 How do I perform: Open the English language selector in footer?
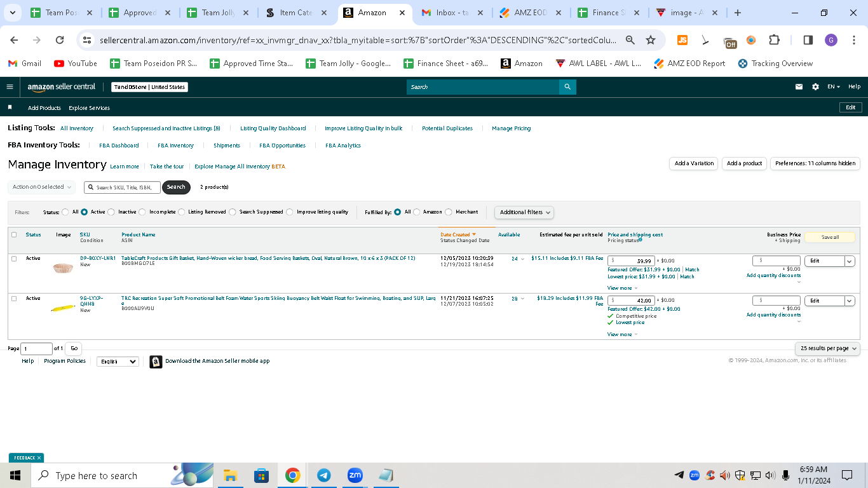(118, 362)
